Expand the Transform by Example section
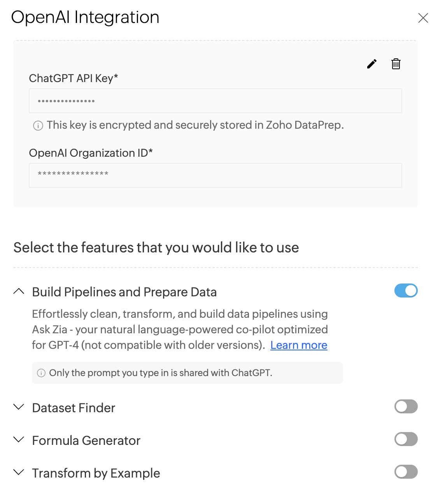The image size is (438, 504). pos(19,472)
